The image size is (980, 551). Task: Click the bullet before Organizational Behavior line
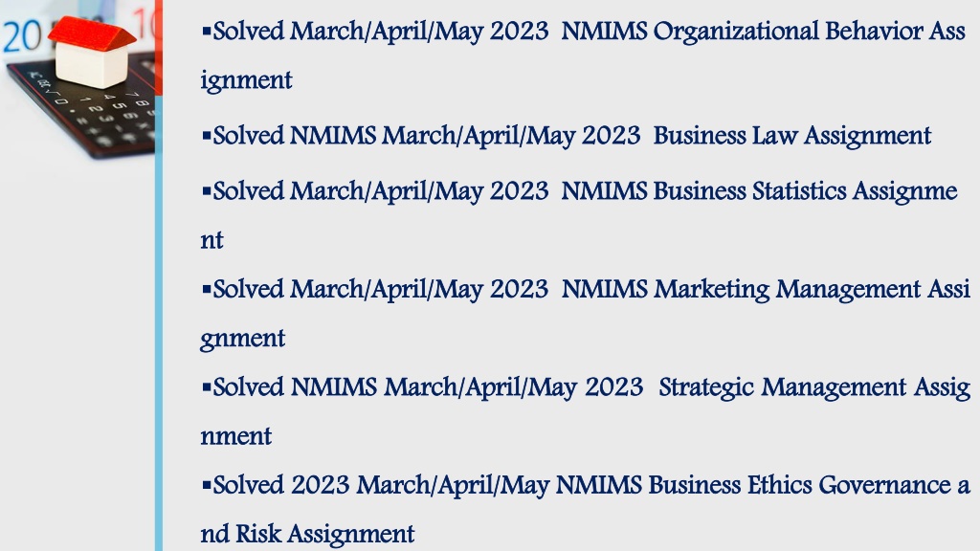click(207, 30)
